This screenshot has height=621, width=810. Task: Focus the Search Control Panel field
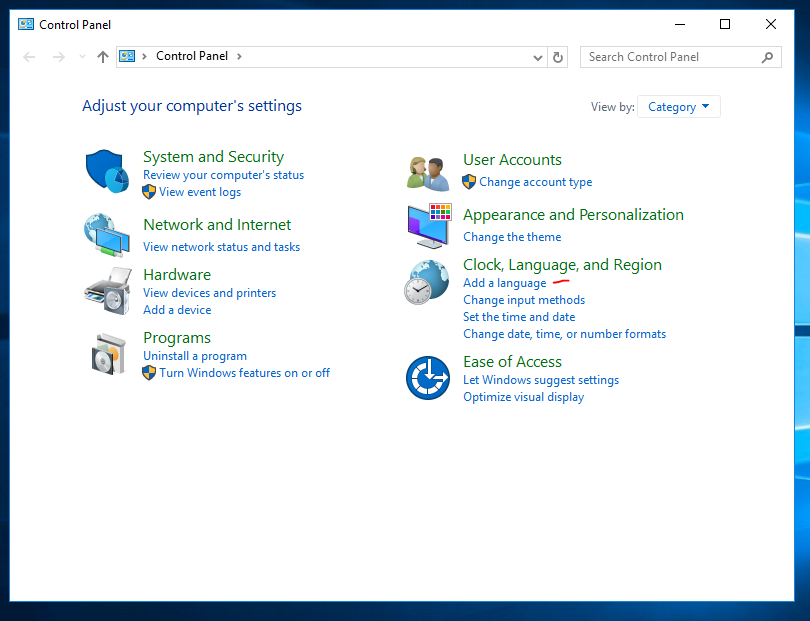[x=681, y=57]
